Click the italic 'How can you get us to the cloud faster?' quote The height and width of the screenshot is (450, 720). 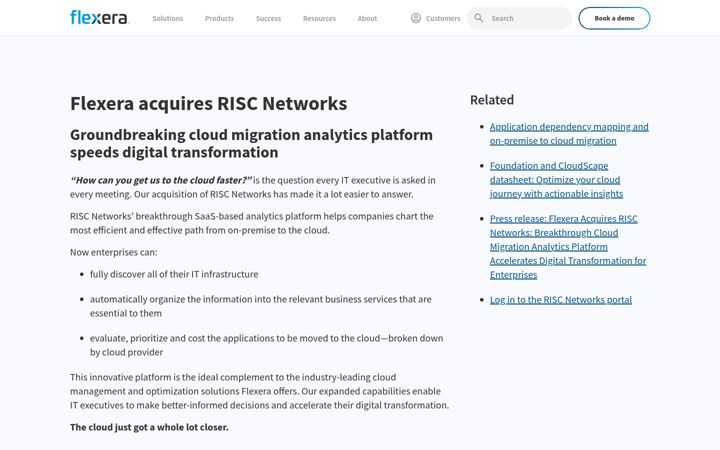tap(161, 180)
